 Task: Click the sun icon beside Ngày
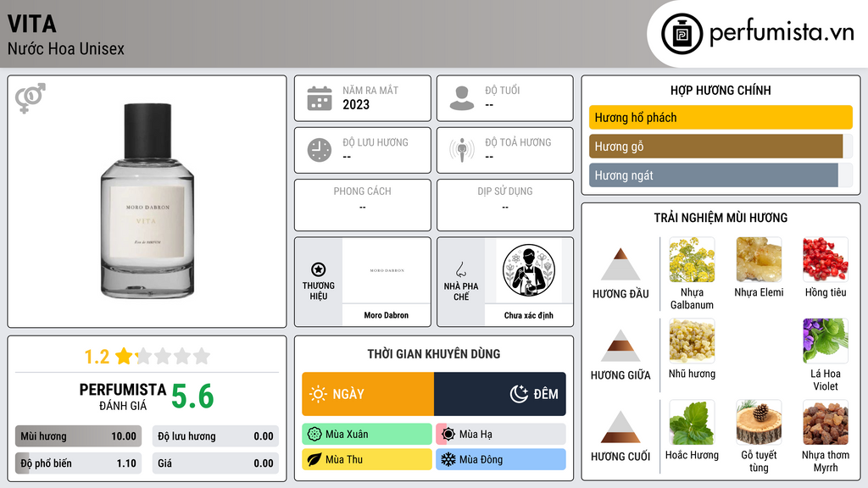tap(318, 394)
